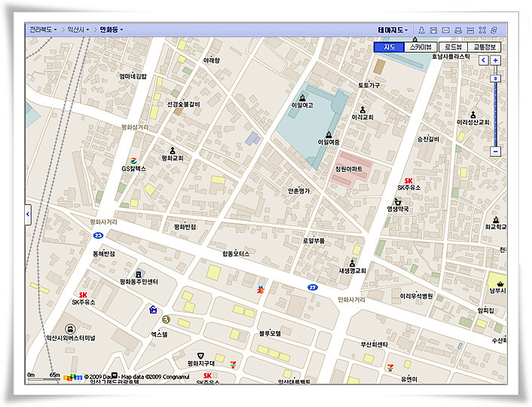Click the 평화지구대 police icon
The width and height of the screenshot is (532, 407).
click(201, 356)
